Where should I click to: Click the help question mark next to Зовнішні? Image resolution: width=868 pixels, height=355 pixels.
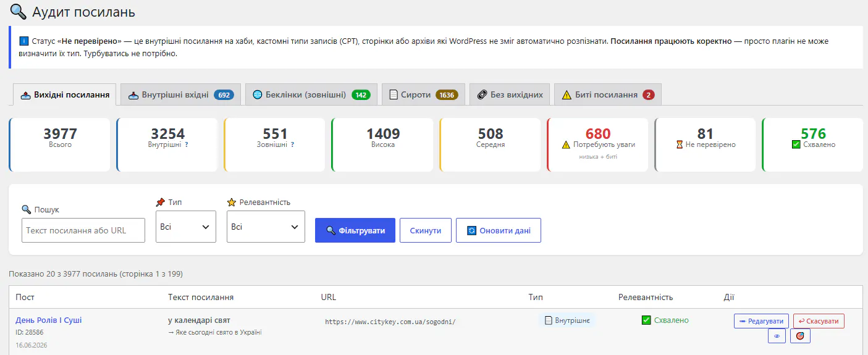[x=292, y=145]
